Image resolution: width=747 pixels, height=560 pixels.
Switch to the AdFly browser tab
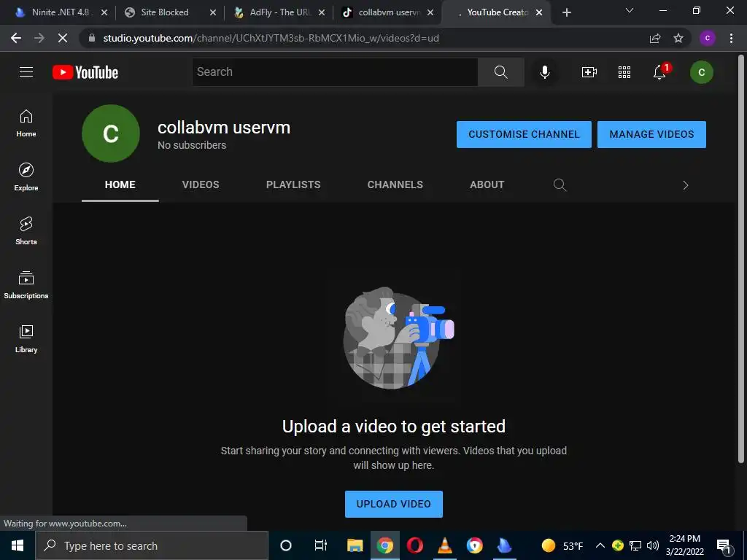coord(279,12)
